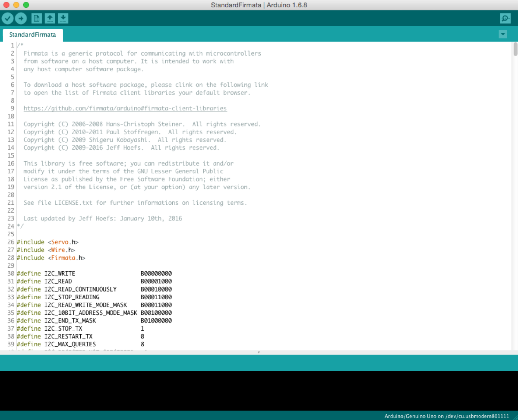
Task: Select the StandardFirmata tab
Action: tap(33, 34)
